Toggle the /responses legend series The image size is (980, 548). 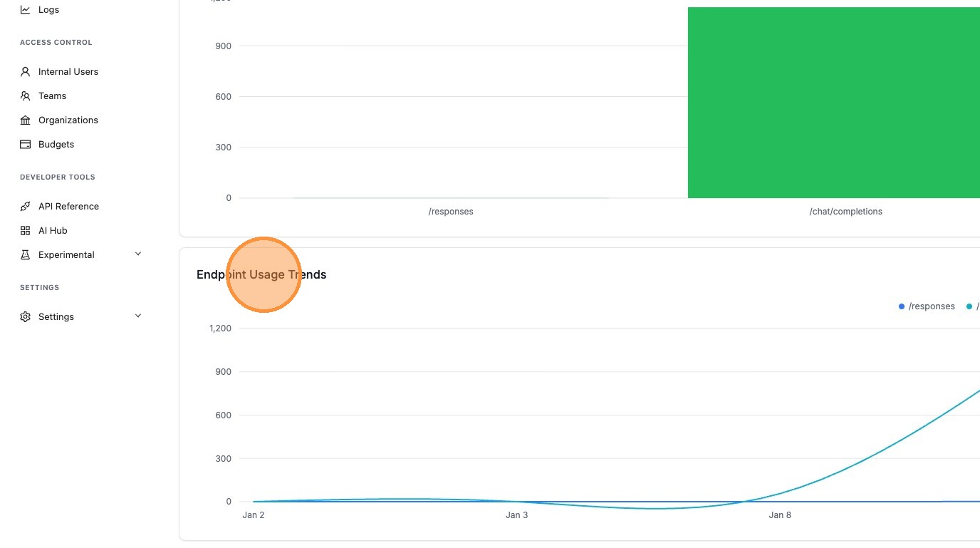927,306
